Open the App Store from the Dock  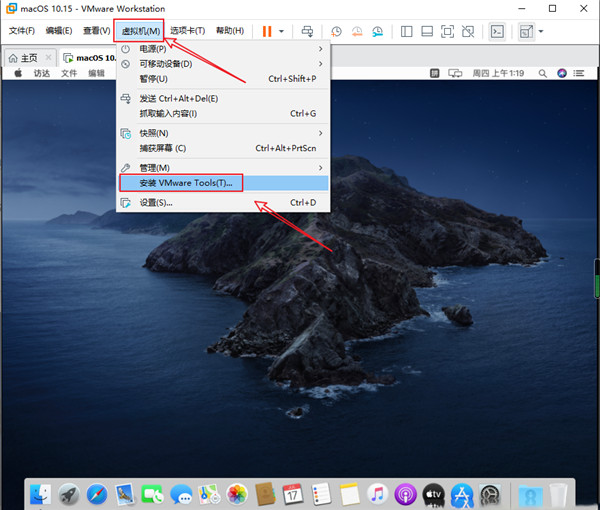(462, 494)
